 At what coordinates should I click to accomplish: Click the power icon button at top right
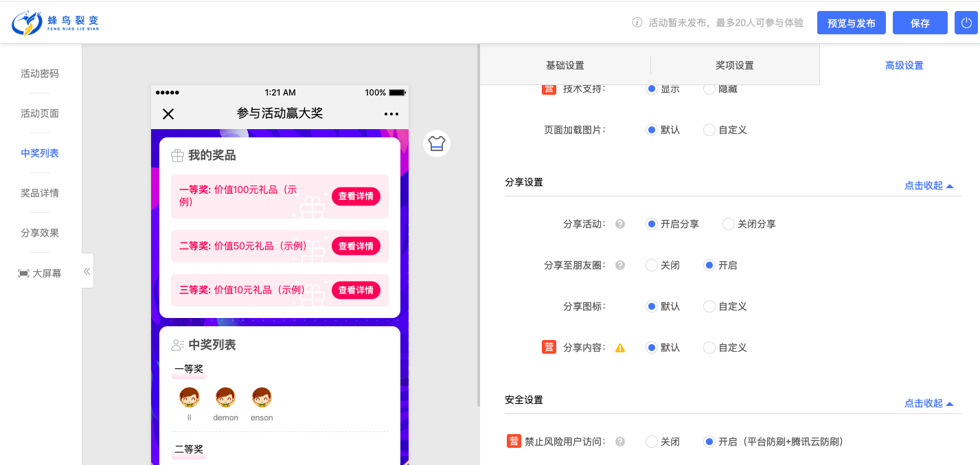pos(966,23)
